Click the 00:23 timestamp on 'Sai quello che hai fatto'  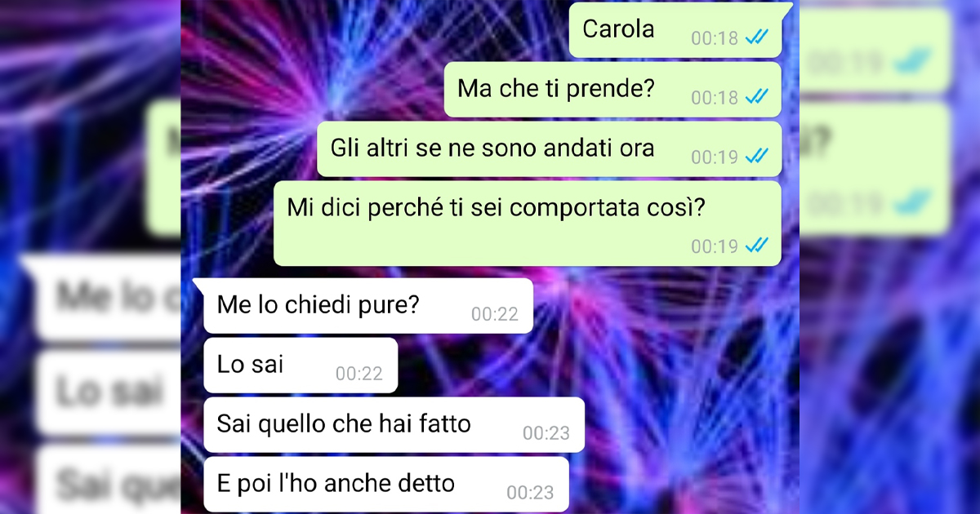pos(546,433)
